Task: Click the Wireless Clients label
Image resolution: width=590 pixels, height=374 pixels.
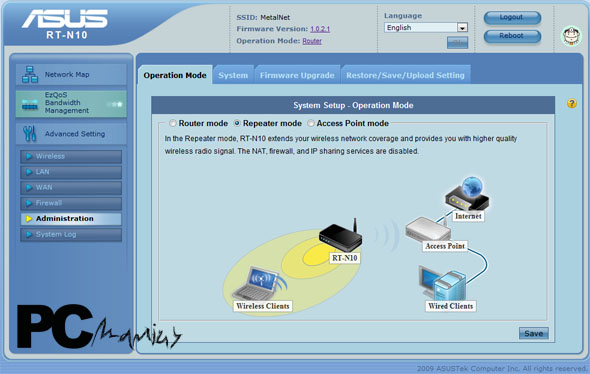Action: pyautogui.click(x=263, y=306)
